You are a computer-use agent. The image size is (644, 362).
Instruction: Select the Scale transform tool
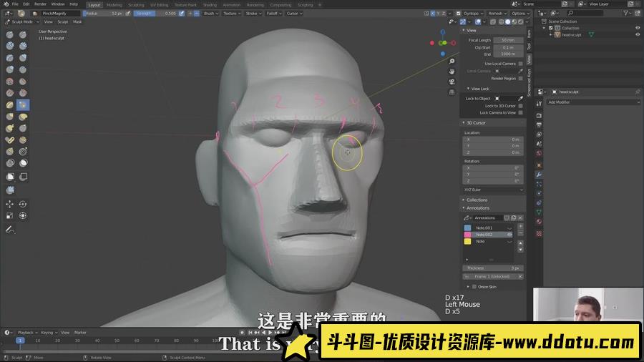(10, 215)
